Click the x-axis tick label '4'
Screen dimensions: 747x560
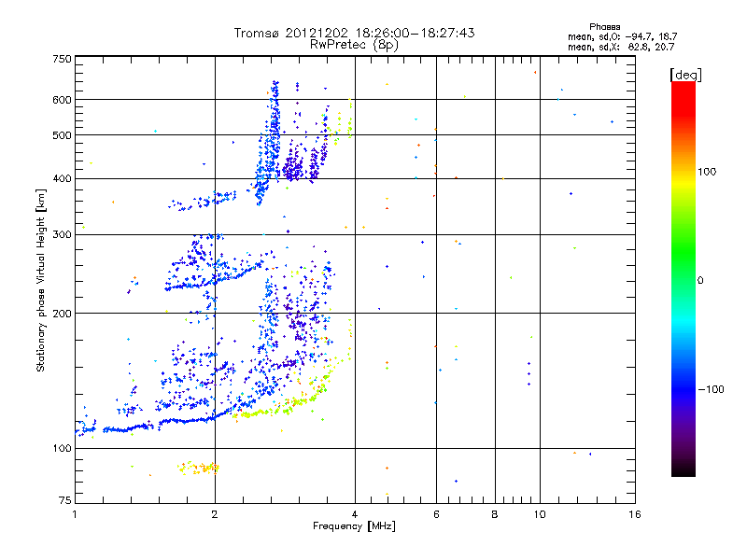(355, 514)
